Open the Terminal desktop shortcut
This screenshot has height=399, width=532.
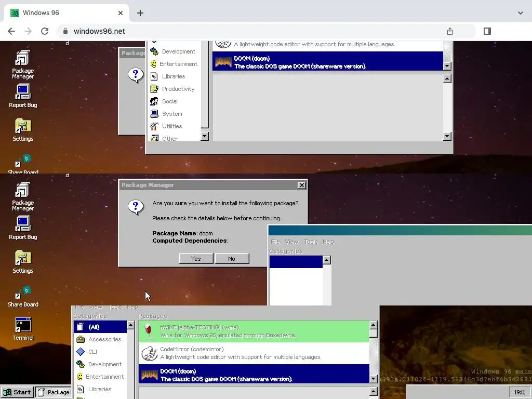(x=23, y=328)
